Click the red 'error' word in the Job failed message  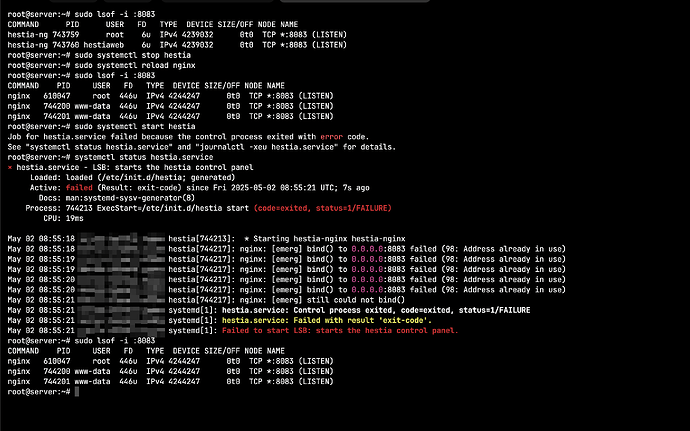[331, 137]
